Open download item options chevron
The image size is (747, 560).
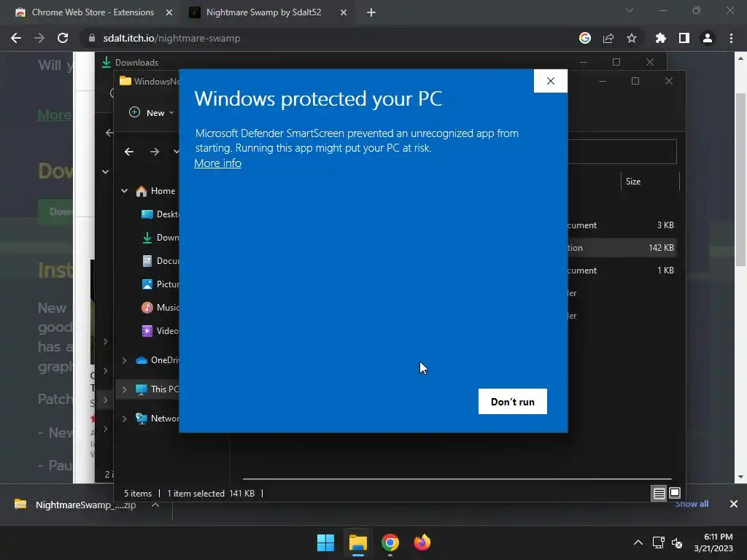155,505
